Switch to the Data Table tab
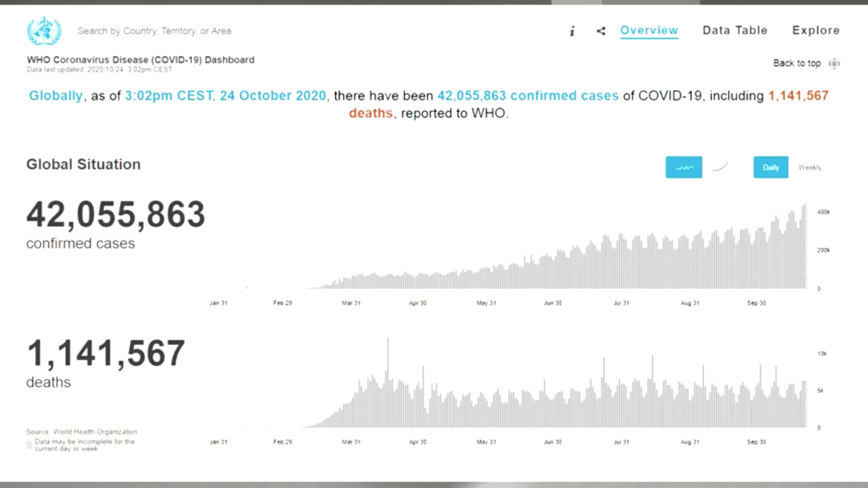The width and height of the screenshot is (868, 488). [735, 31]
